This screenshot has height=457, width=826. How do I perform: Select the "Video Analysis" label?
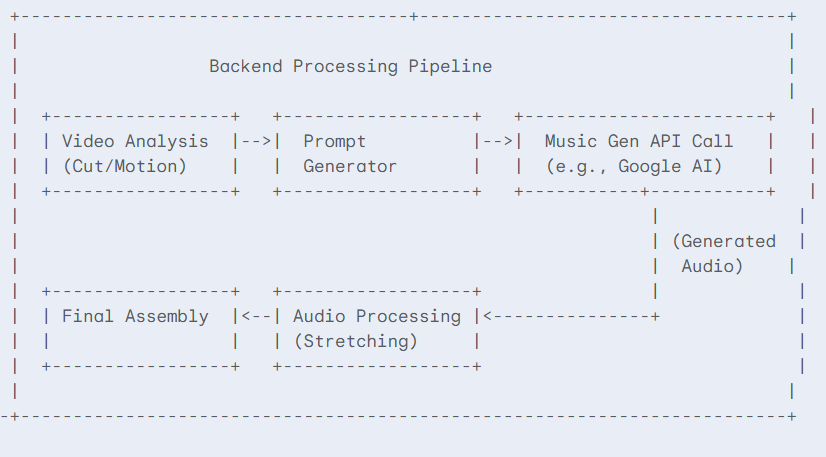point(135,142)
